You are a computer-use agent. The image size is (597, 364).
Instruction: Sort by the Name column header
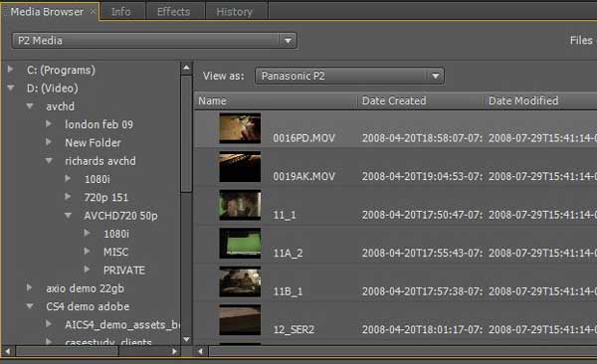pyautogui.click(x=276, y=100)
